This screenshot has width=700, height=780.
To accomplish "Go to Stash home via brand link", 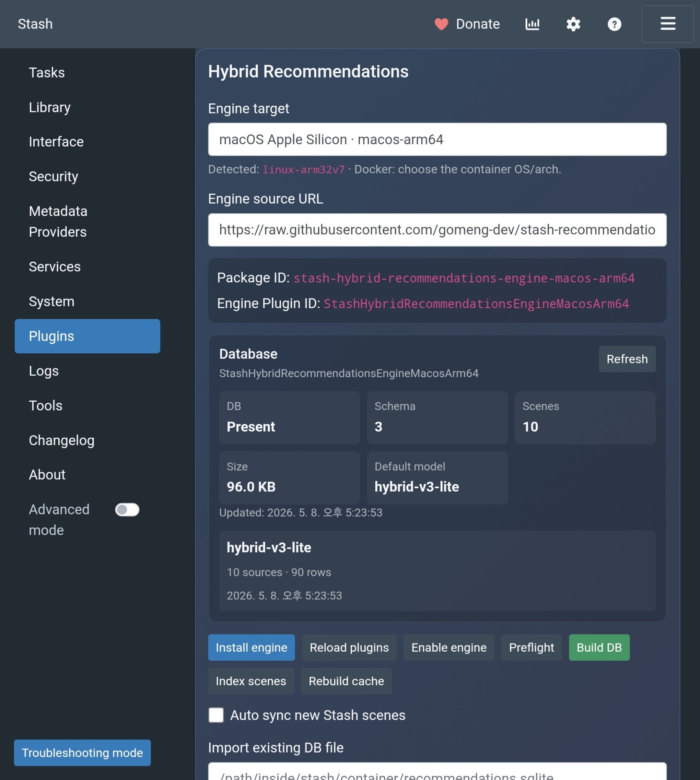I will click(35, 24).
